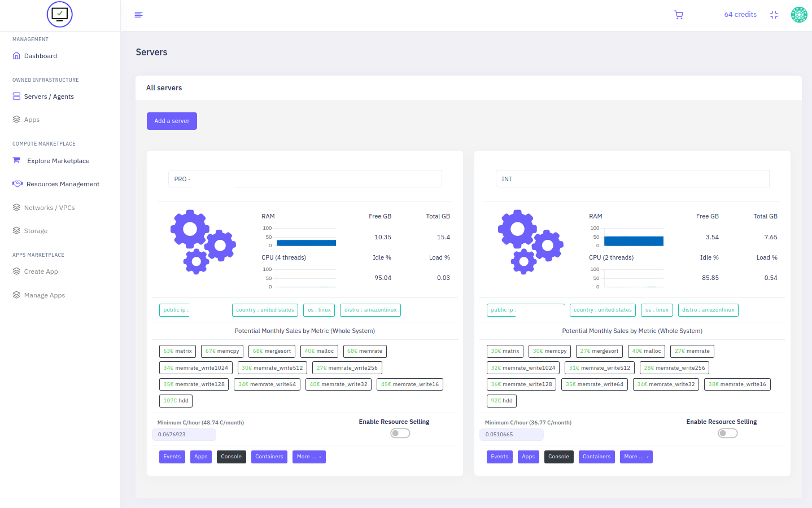812x508 pixels.
Task: Expand More dropdown on INT server
Action: coord(636,457)
